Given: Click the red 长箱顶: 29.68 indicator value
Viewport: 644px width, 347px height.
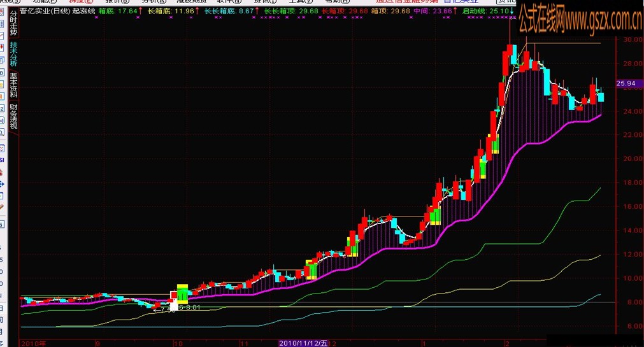Looking at the screenshot, I should 344,11.
